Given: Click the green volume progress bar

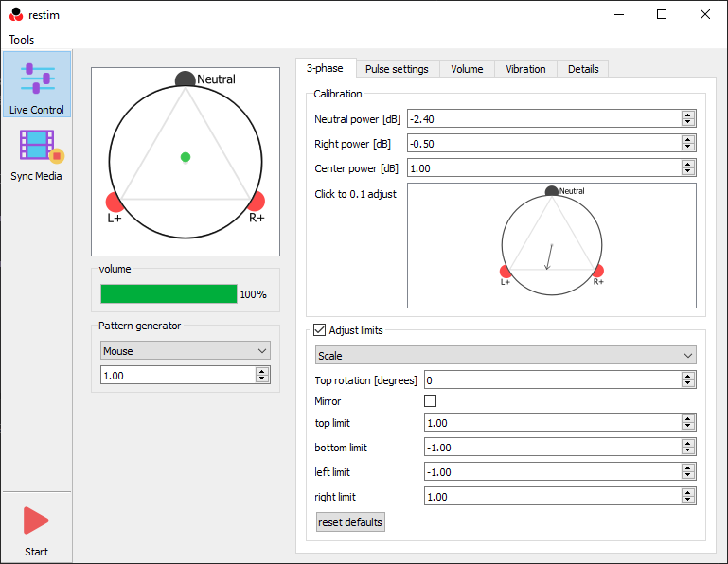Looking at the screenshot, I should pyautogui.click(x=169, y=294).
